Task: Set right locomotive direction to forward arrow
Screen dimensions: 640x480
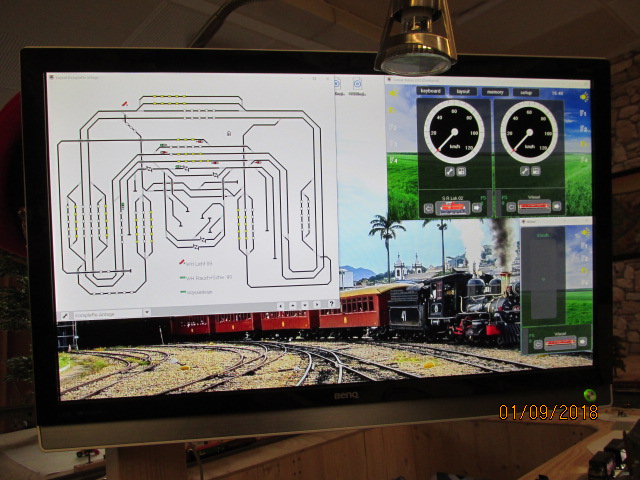Action: (554, 206)
